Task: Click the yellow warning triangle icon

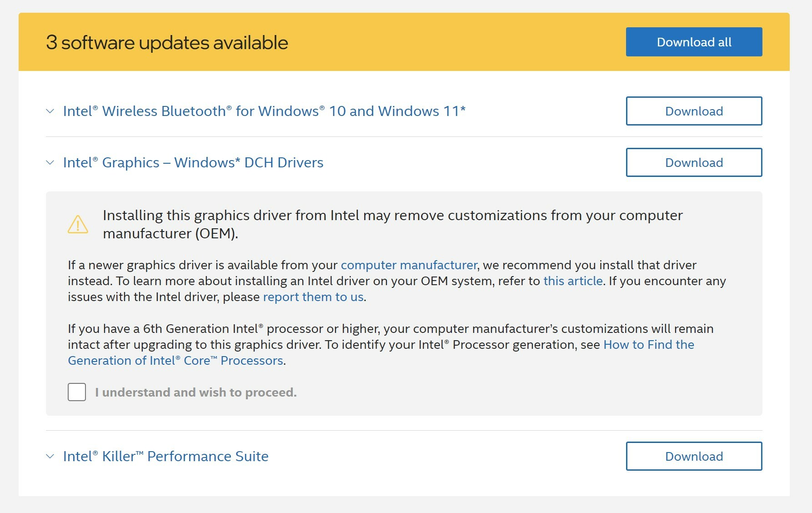Action: (x=78, y=224)
